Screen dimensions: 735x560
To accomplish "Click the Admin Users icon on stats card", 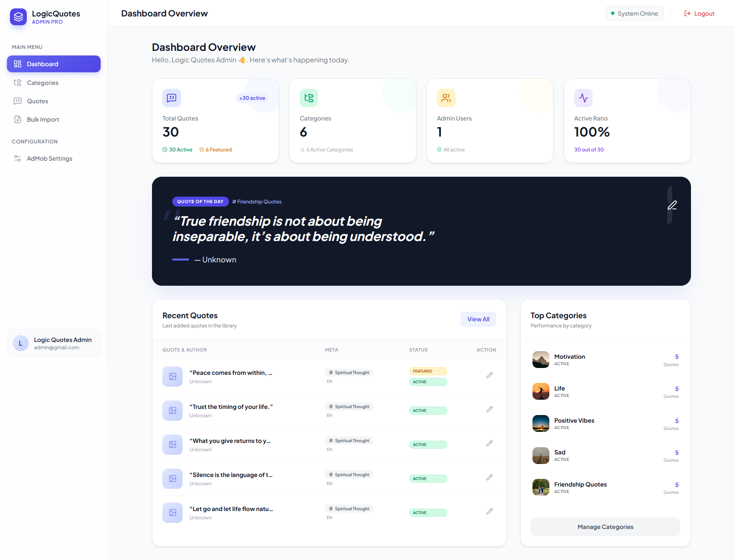I will [446, 98].
